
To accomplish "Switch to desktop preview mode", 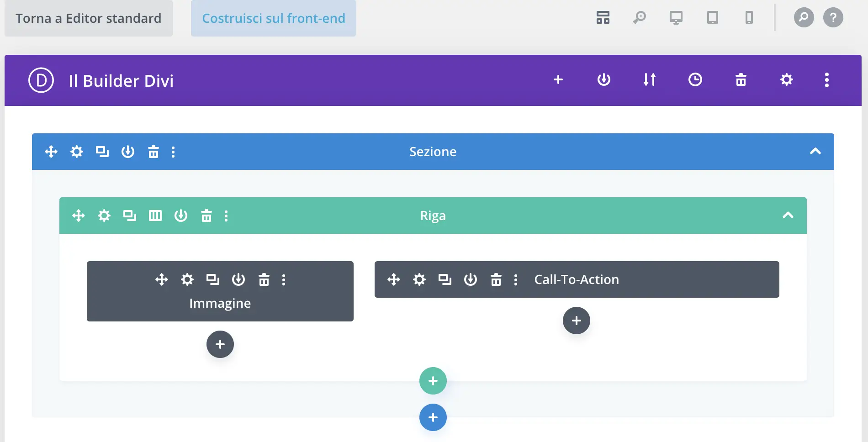I will coord(676,18).
